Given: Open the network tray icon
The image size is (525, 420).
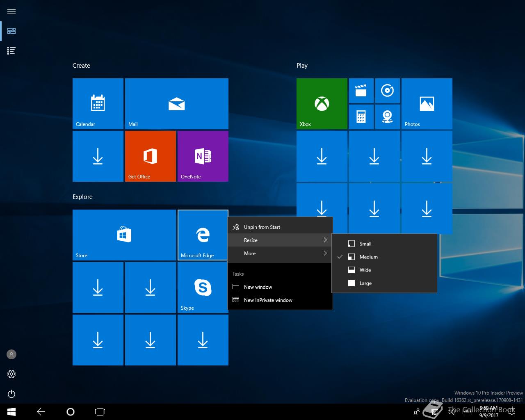Looking at the screenshot, I should (x=435, y=412).
